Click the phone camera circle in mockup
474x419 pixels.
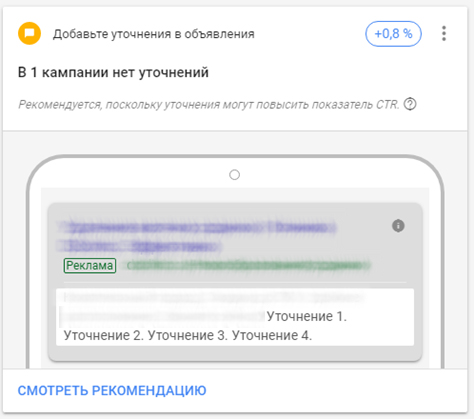[235, 175]
